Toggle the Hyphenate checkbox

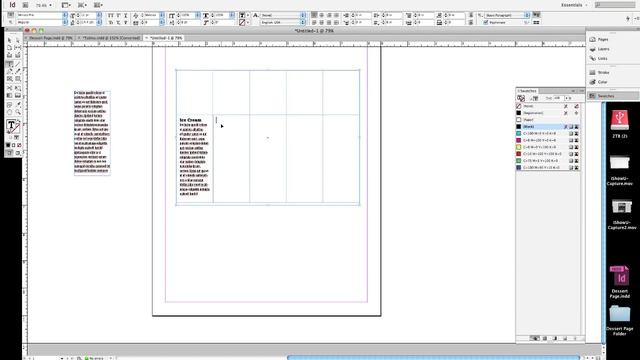[486, 22]
